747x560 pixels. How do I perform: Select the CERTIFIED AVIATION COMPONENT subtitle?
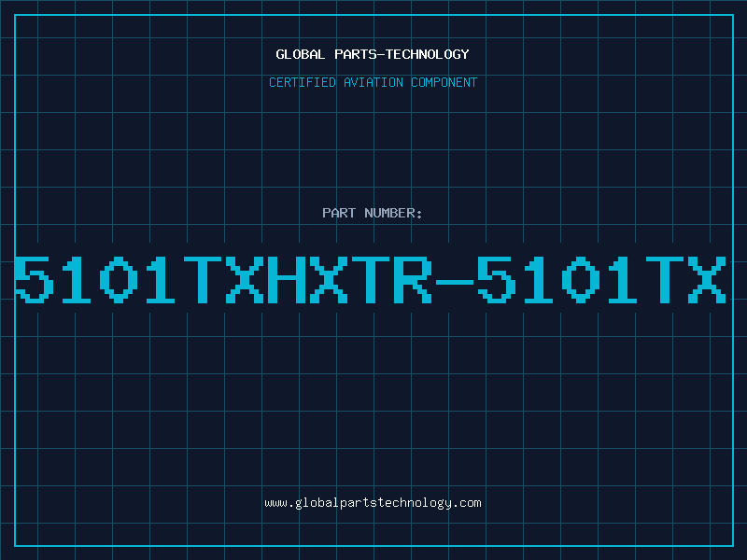click(x=373, y=82)
